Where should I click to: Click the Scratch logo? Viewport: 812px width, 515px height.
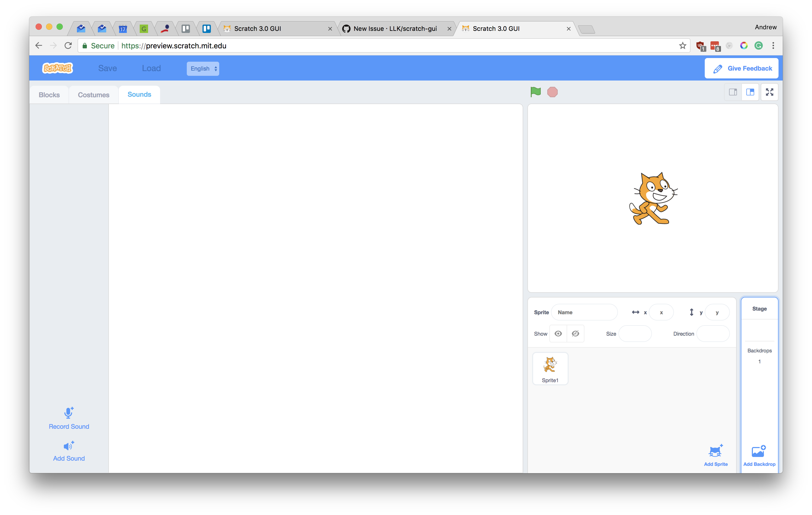(58, 68)
